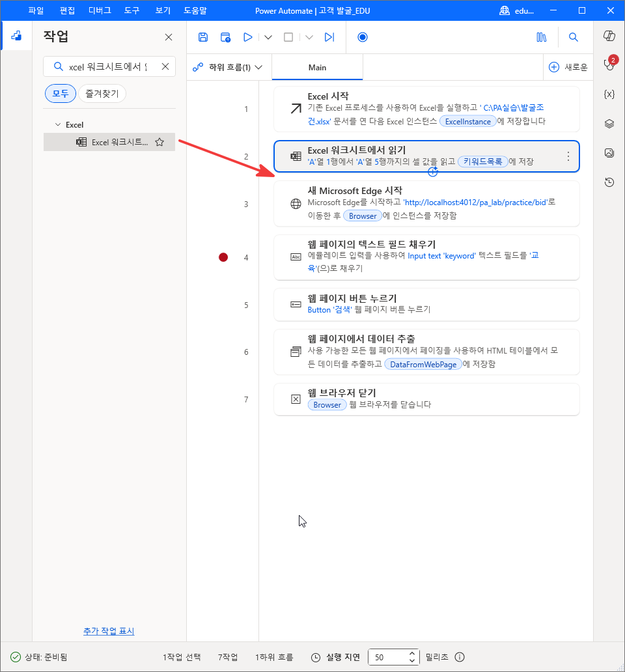This screenshot has height=672, width=625.
Task: Click the localhost bid URL link
Action: click(x=475, y=203)
